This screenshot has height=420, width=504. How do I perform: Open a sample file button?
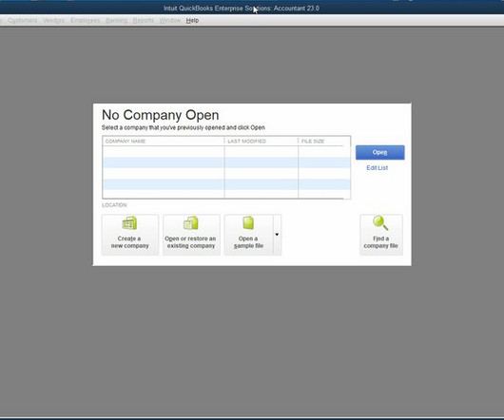(x=248, y=235)
